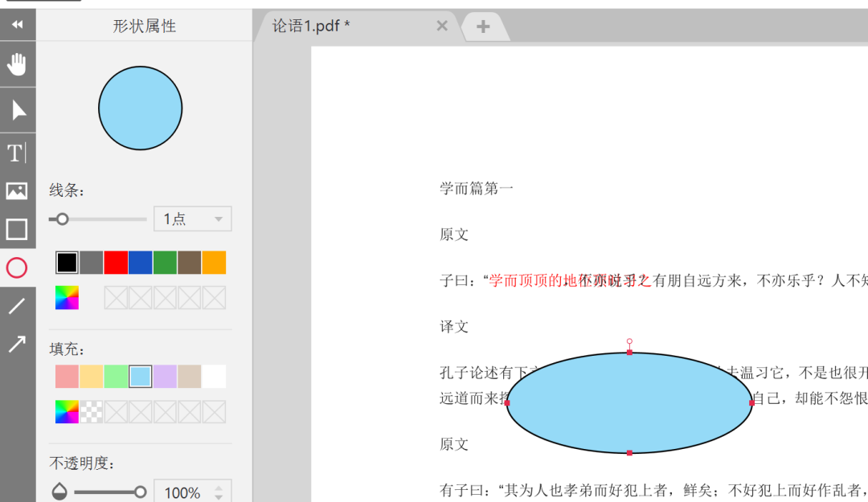Choose red line color swatch

[x=116, y=263]
